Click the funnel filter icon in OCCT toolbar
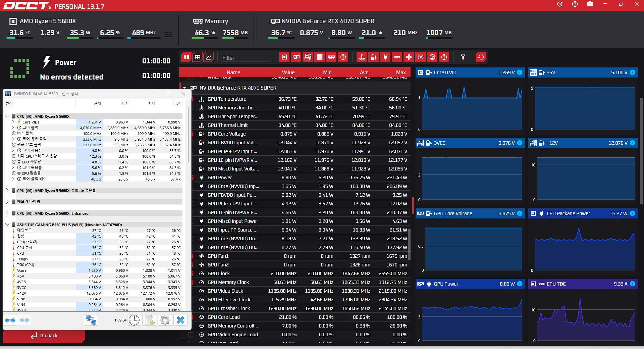Viewport: 644px width, 349px height. pos(463,57)
